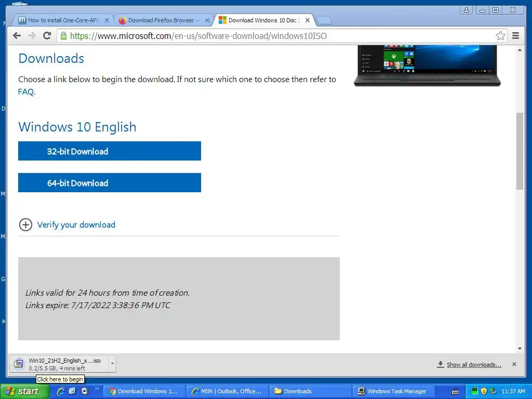Bookmark this page with star icon

pos(500,36)
